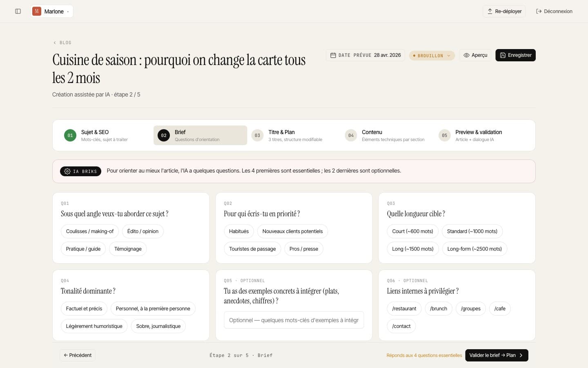
Task: Select the /cafe internal link
Action: pyautogui.click(x=500, y=309)
